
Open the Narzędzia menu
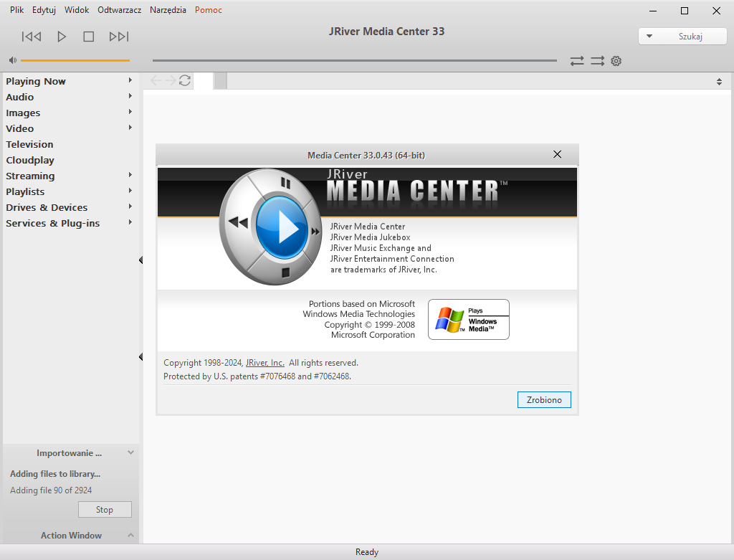168,10
